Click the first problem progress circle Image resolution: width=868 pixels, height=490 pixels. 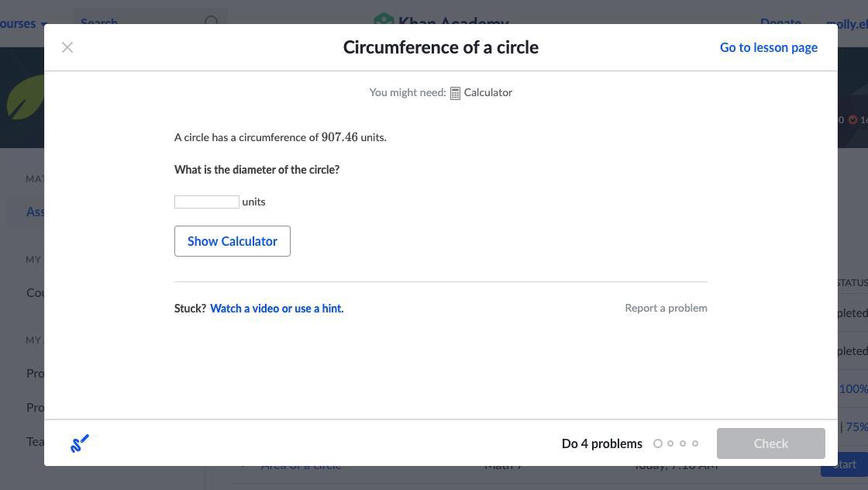point(658,443)
